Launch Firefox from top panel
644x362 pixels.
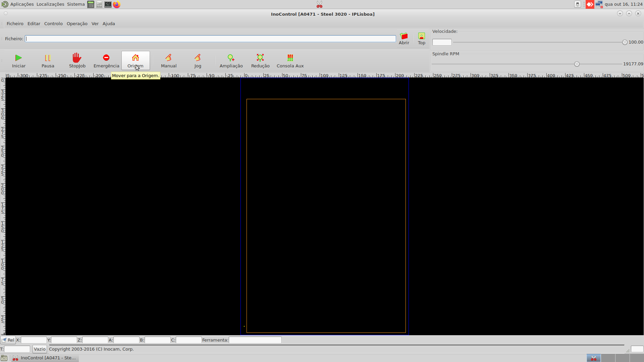(117, 4)
